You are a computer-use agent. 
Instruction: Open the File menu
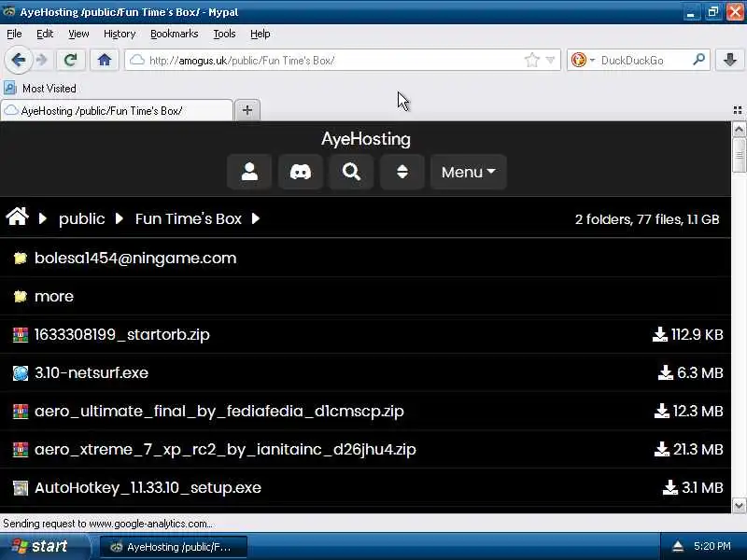point(14,34)
